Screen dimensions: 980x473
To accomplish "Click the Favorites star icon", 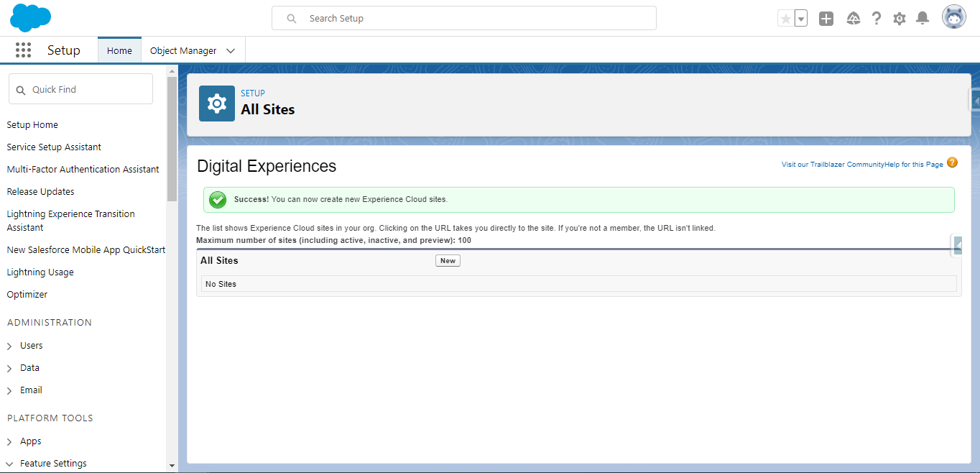I will [785, 19].
